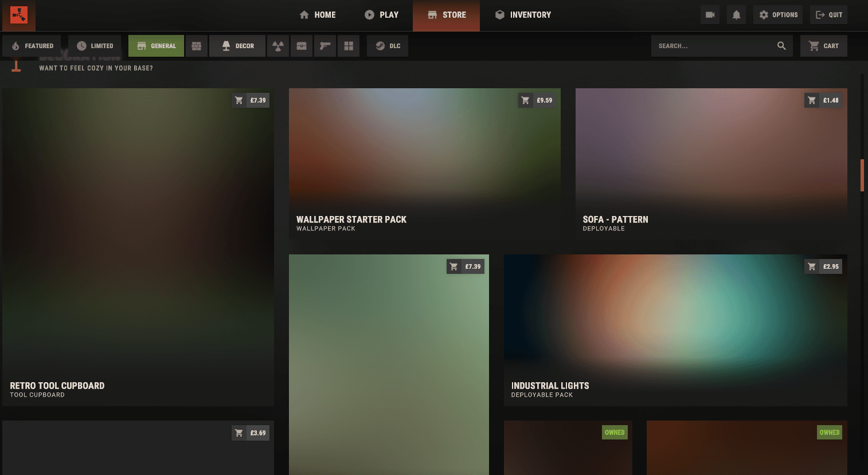
Task: Open Retro Tool Cupboard item card
Action: pyautogui.click(x=138, y=247)
